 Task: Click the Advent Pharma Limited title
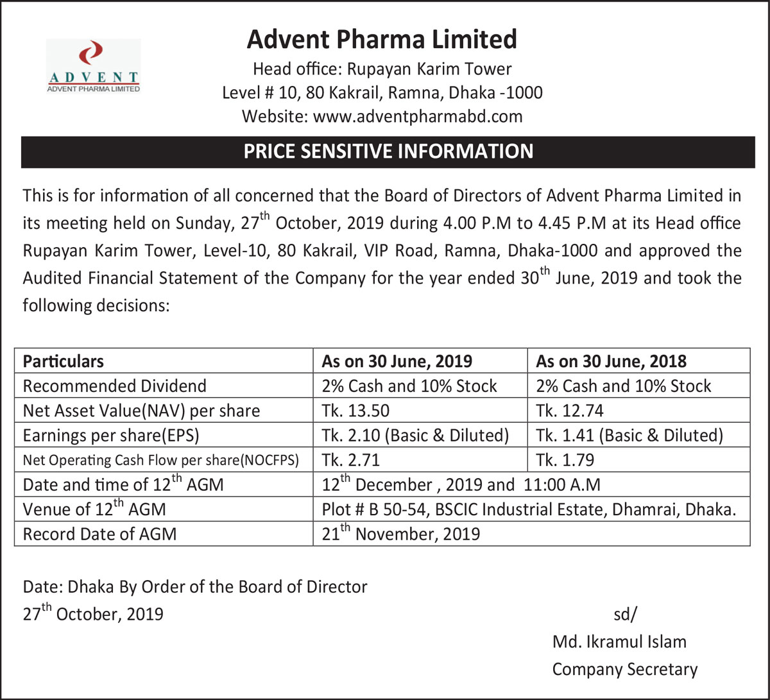pos(382,39)
